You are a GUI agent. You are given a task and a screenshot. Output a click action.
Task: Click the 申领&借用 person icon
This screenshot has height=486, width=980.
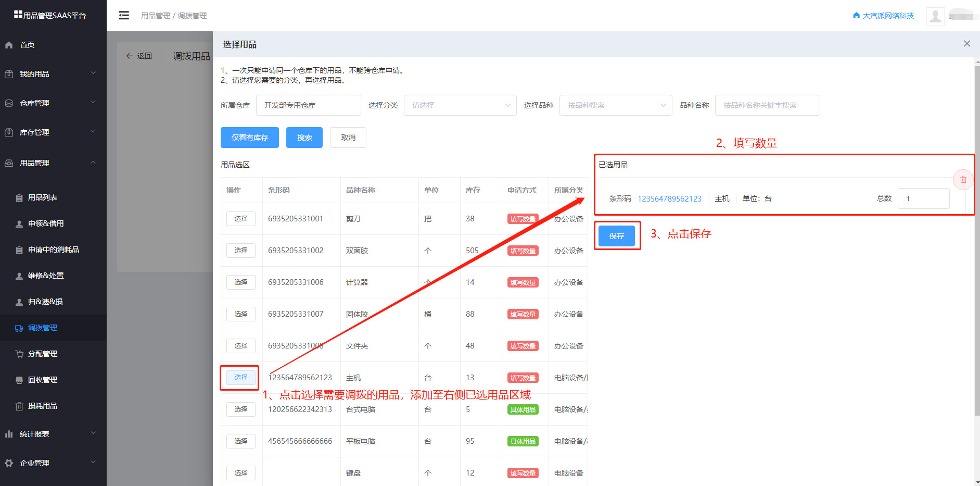[19, 224]
